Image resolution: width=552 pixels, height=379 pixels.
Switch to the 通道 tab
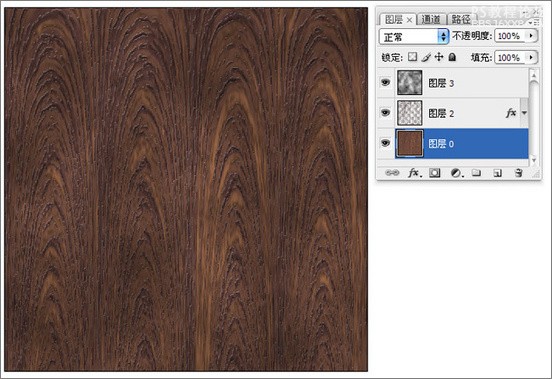[431, 19]
